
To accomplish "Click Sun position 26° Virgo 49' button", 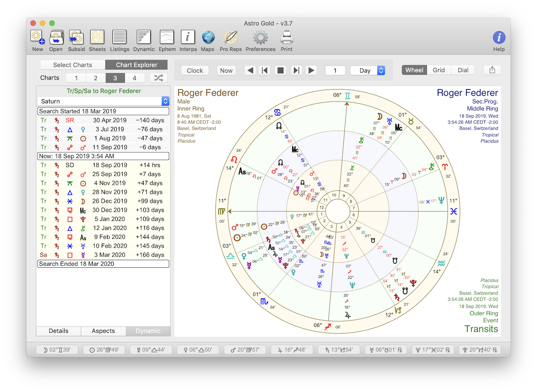I will pos(104,350).
